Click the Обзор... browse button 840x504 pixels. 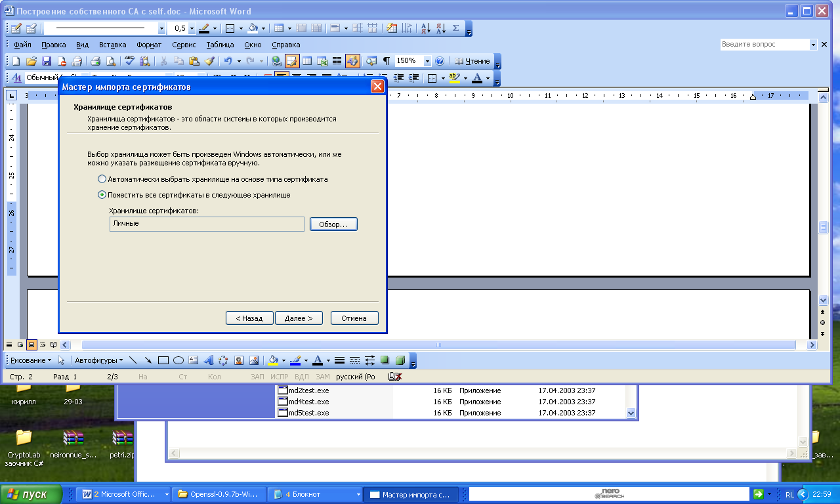point(333,224)
